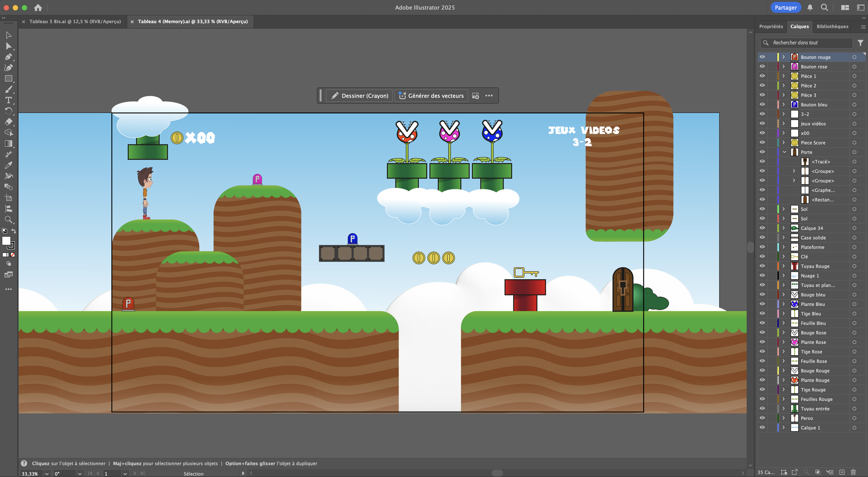868x477 pixels.
Task: Click the layer filter funnel icon
Action: [860, 43]
